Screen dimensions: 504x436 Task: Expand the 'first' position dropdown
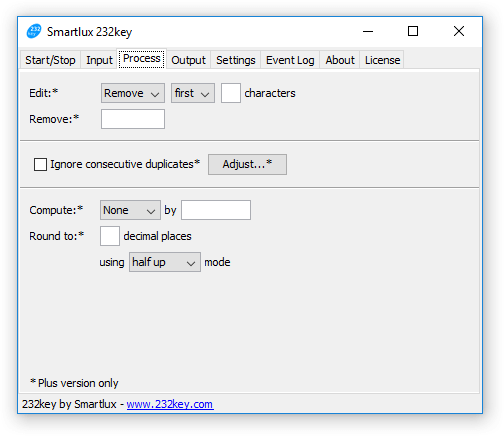193,93
